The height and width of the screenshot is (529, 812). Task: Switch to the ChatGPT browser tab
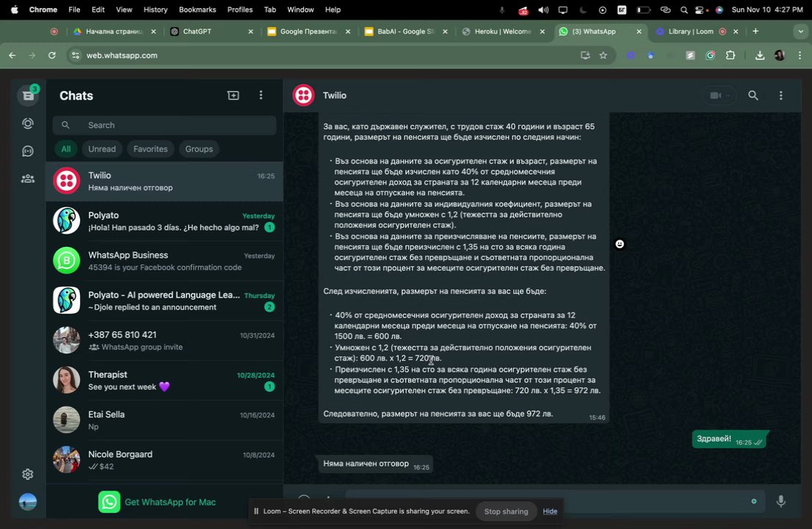pos(211,32)
